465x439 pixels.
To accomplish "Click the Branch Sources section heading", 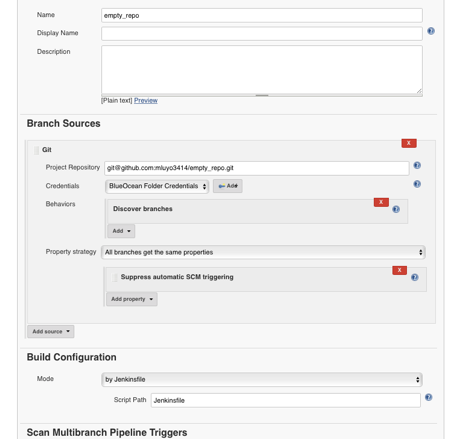I will coord(63,123).
